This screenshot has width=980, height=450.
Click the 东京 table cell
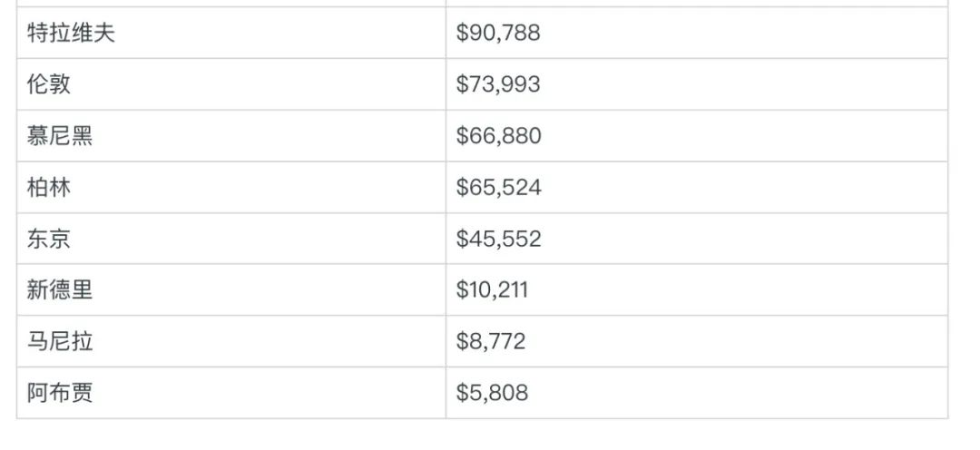point(49,239)
